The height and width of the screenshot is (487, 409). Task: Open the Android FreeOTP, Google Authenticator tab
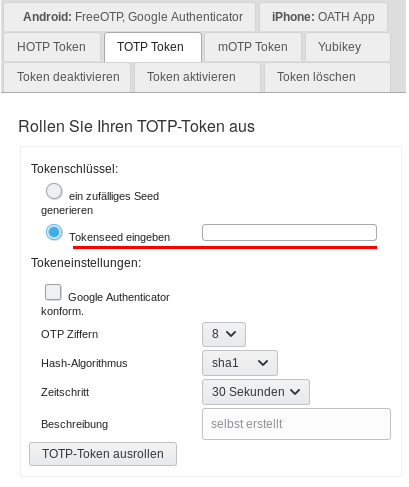(129, 17)
